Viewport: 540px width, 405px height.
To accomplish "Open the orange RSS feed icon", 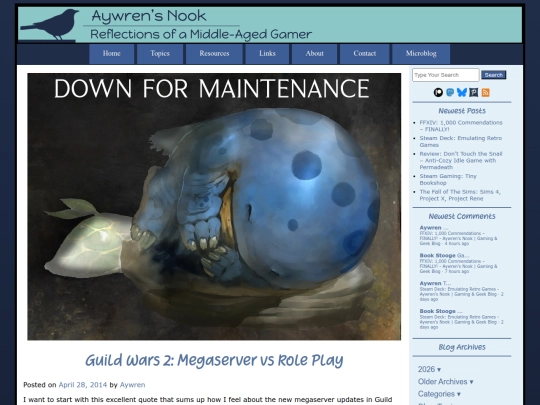I will (x=486, y=92).
